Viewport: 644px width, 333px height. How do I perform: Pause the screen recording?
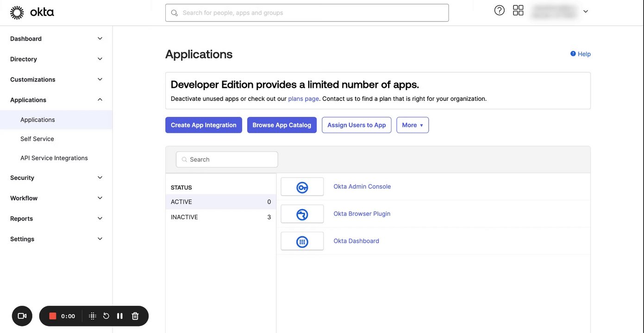[x=120, y=316]
